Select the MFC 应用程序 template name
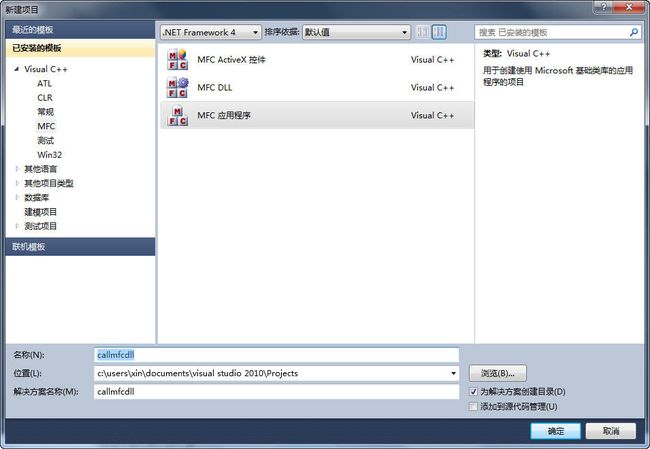 click(x=224, y=115)
